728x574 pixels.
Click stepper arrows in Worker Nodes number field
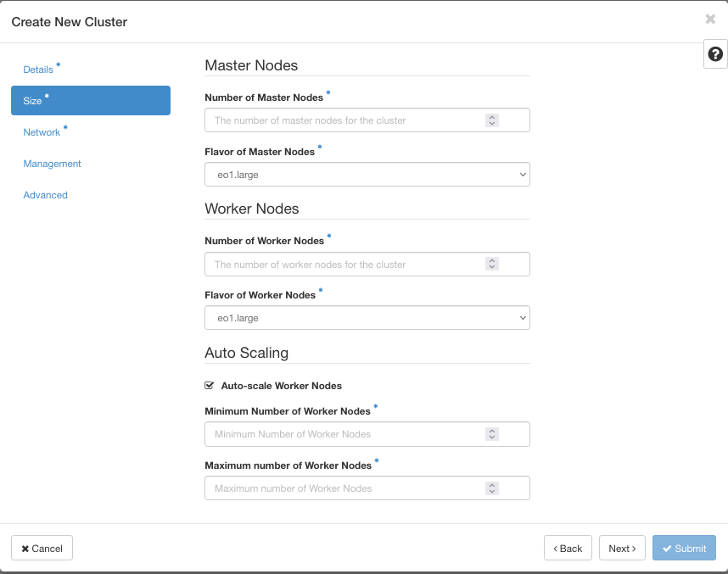coord(492,265)
